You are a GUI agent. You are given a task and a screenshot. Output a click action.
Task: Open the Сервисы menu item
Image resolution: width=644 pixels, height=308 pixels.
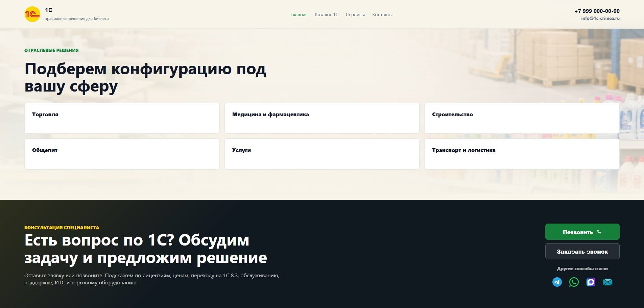(x=355, y=15)
